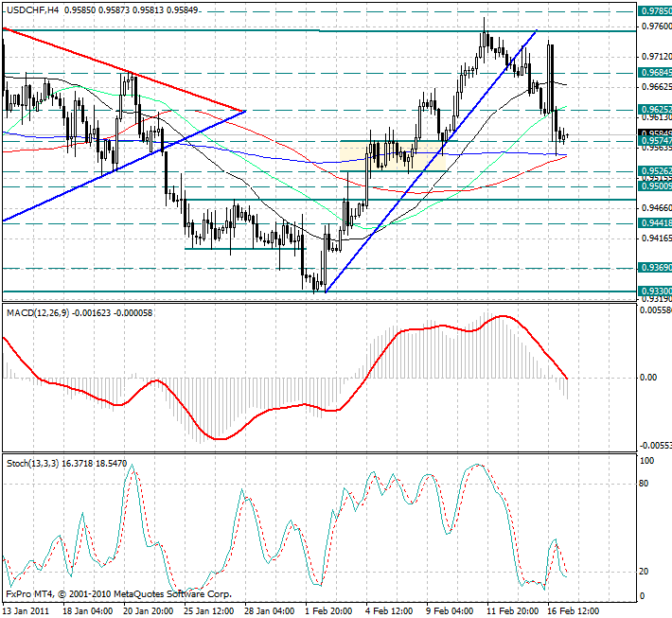Click the 0.9369 green price level label

(655, 268)
